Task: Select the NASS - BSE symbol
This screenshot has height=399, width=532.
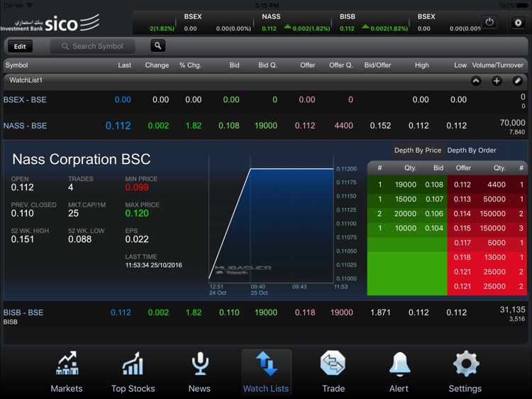Action: pos(25,126)
